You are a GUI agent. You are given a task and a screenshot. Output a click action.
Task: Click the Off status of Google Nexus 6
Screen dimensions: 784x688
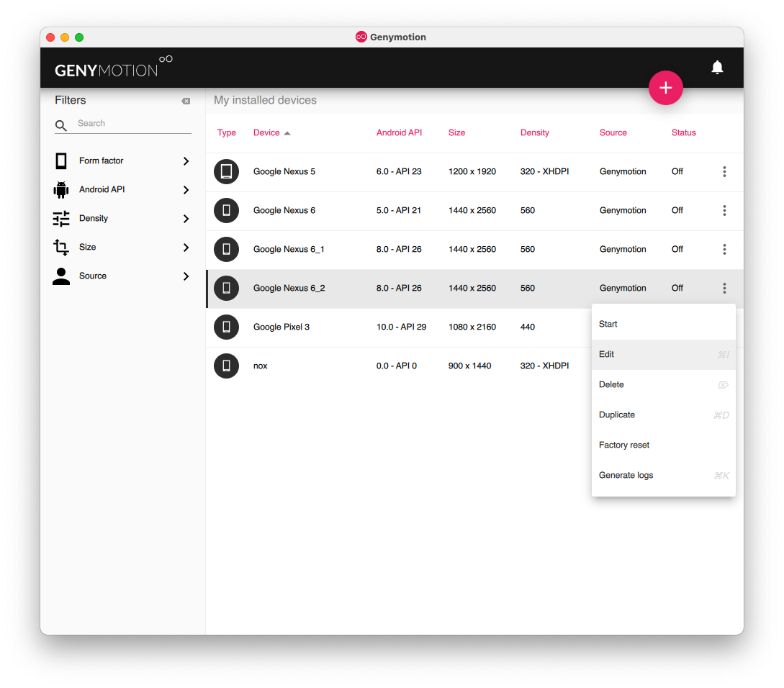[677, 210]
